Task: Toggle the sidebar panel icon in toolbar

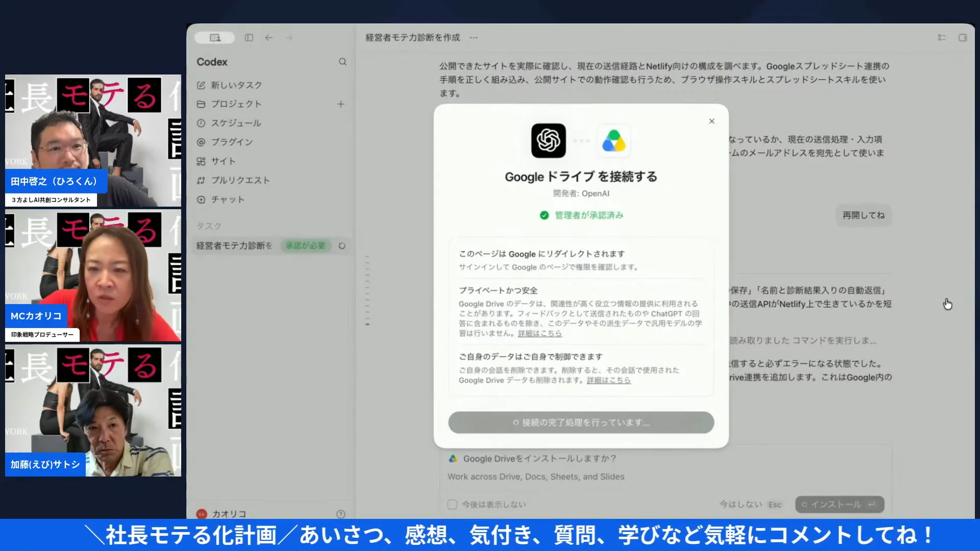Action: coord(249,38)
